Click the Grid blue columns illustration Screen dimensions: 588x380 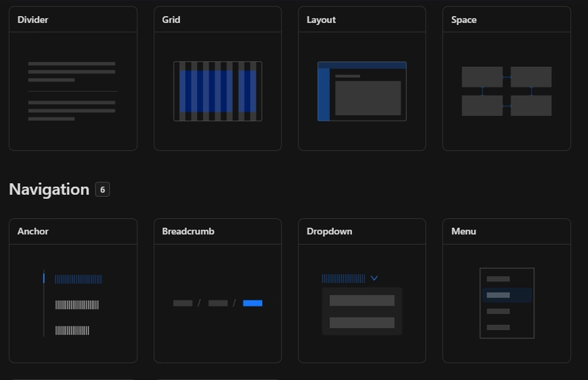[218, 91]
